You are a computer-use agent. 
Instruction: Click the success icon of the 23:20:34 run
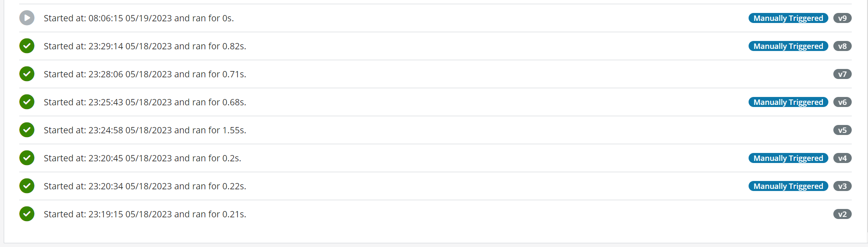point(27,186)
